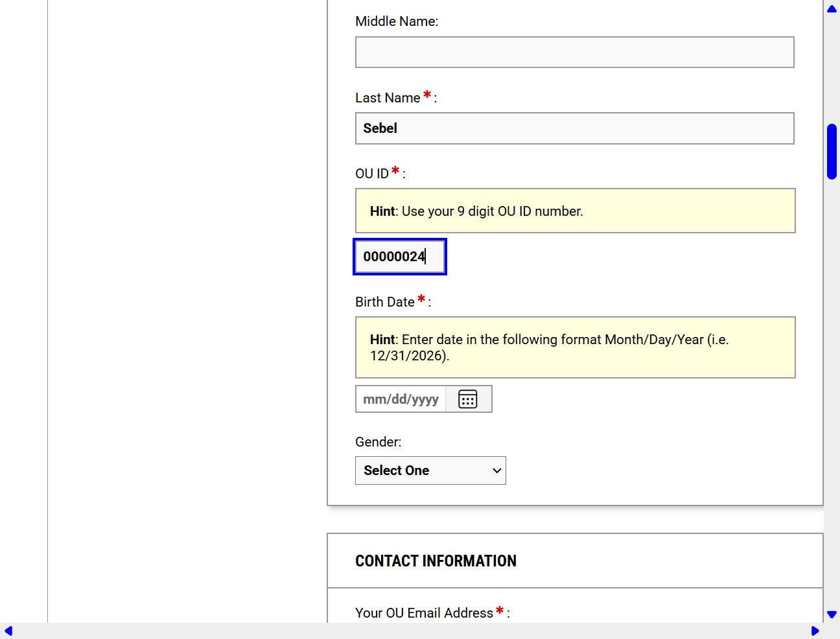Click the OU ID number field
This screenshot has width=840, height=639.
pyautogui.click(x=400, y=257)
